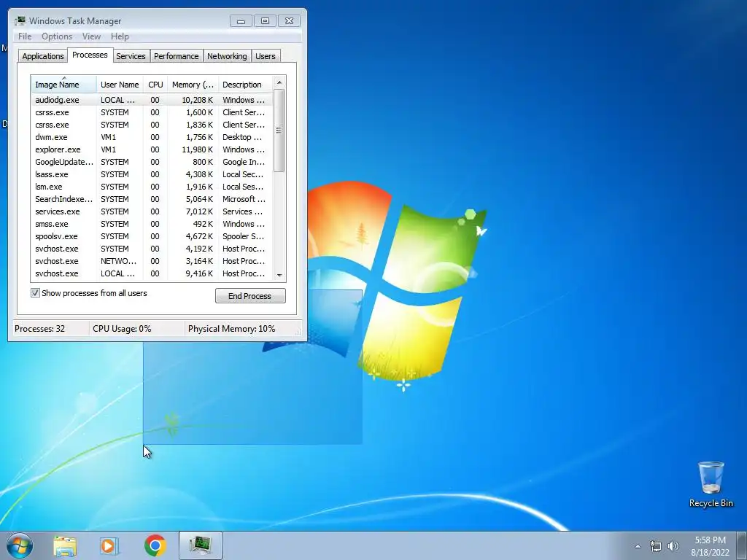This screenshot has height=560, width=747.
Task: Open Windows Explorer from the taskbar
Action: click(x=65, y=545)
